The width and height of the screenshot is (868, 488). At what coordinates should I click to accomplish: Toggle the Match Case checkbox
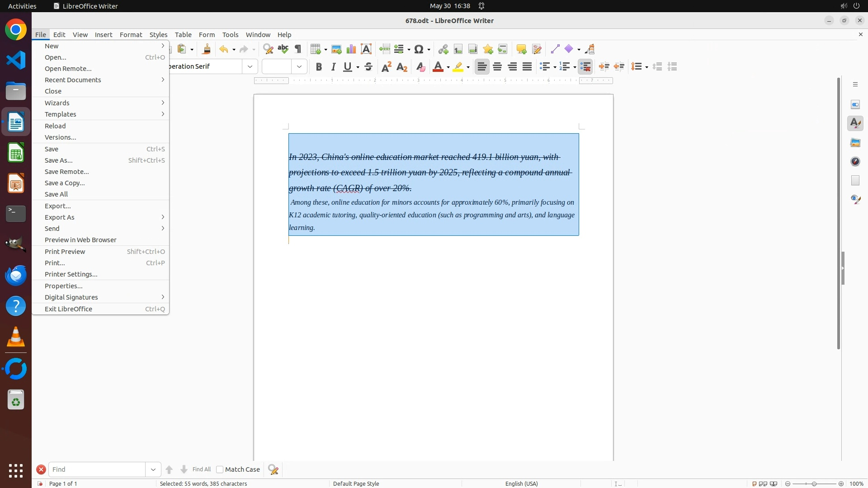coord(220,469)
